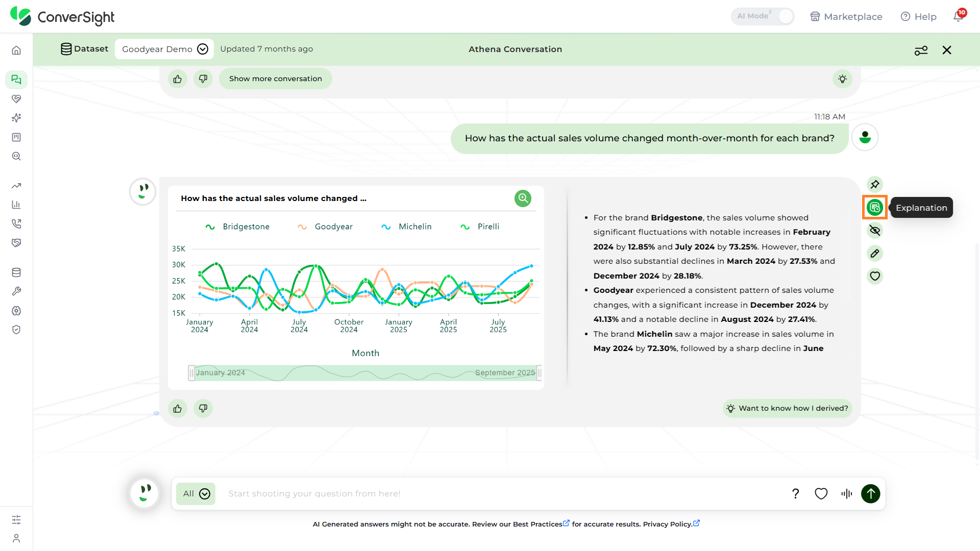Screen dimensions: 980x551
Task: Click Show more conversation button
Action: tap(276, 79)
